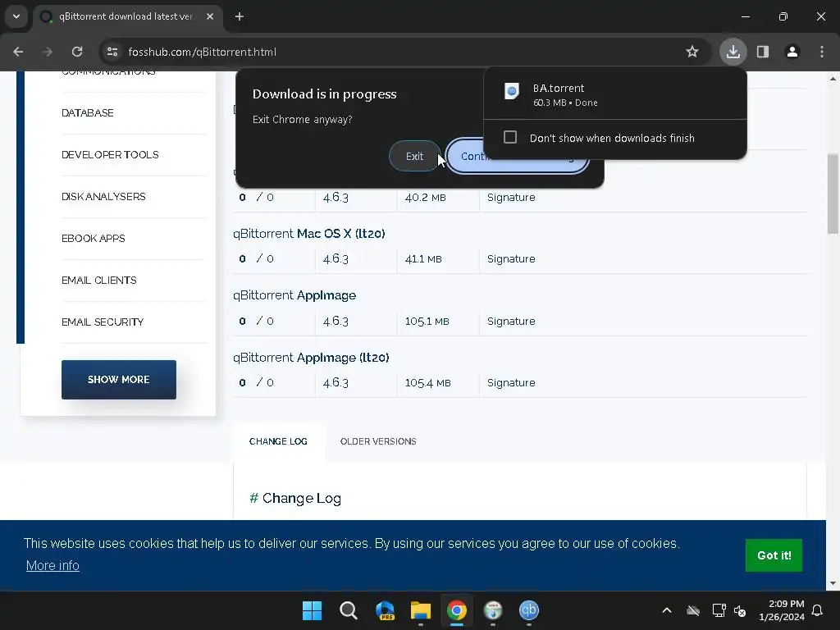Image resolution: width=840 pixels, height=630 pixels.
Task: Open the DATABASE category
Action: (88, 113)
